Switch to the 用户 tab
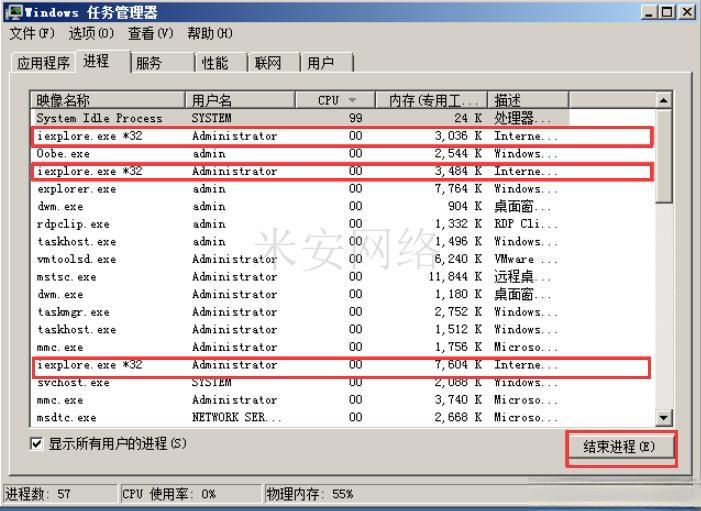Screen dimensions: 701x511 click(321, 63)
